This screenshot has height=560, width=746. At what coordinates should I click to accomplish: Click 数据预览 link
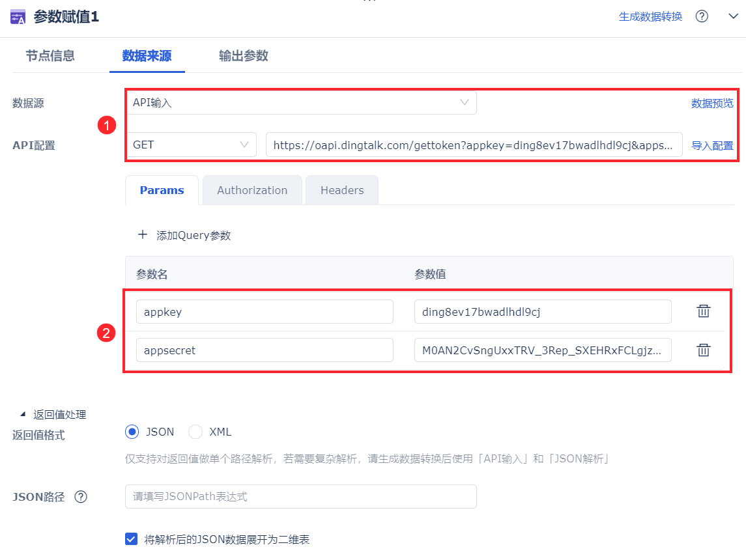click(x=712, y=103)
